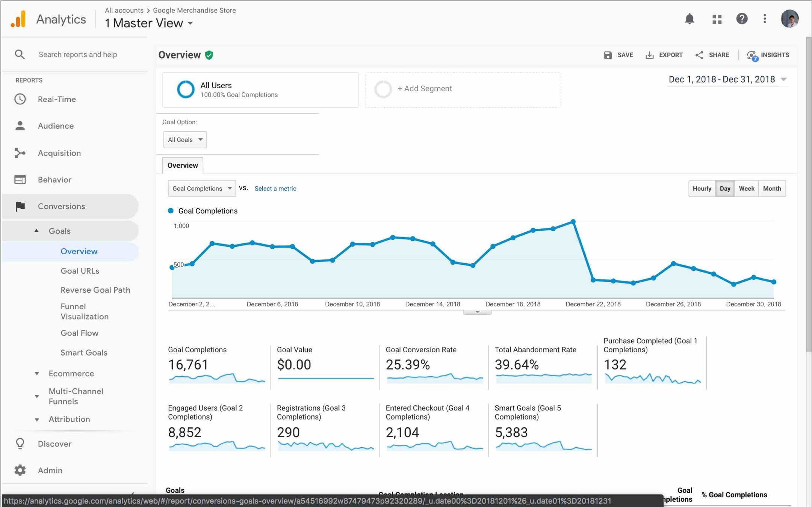Click the Add Segment button
This screenshot has width=812, height=507.
425,89
